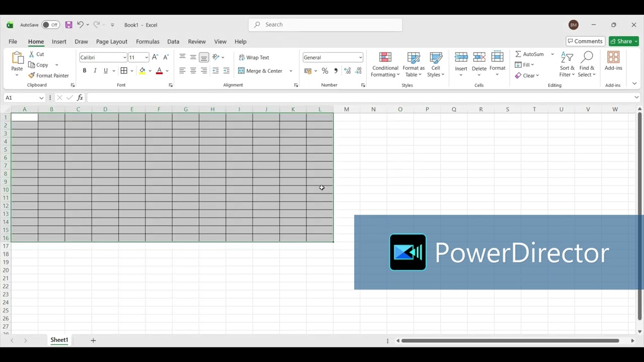The width and height of the screenshot is (644, 362).
Task: Click Middle Align icon
Action: pos(193,57)
